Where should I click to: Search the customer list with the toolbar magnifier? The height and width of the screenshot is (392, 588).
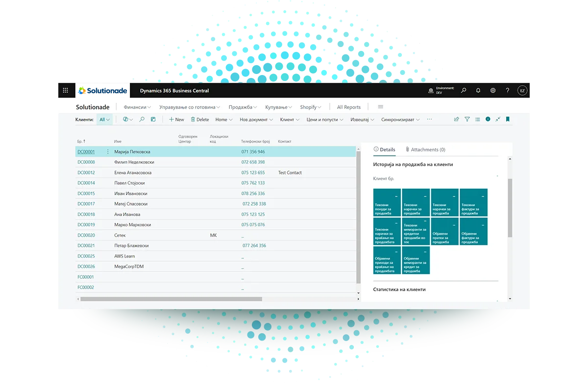pyautogui.click(x=142, y=119)
